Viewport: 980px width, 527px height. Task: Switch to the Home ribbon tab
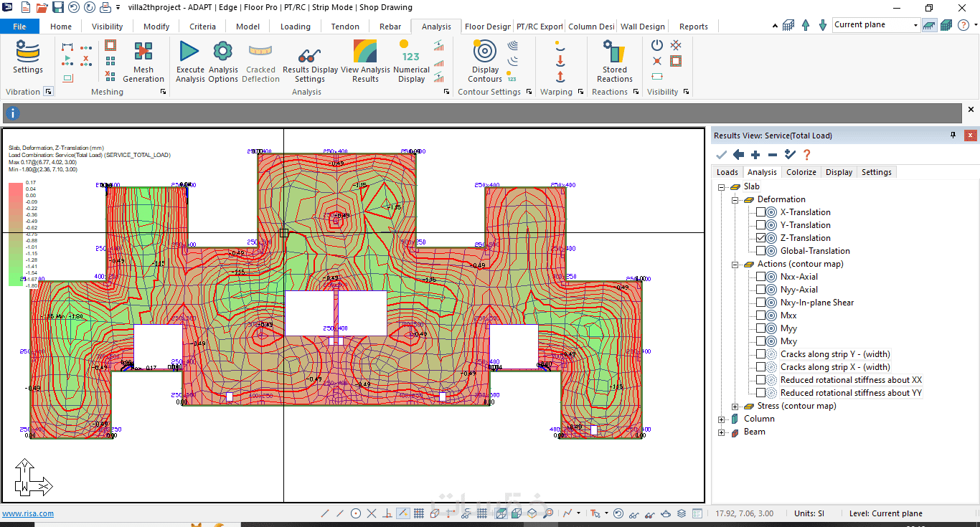tap(61, 27)
